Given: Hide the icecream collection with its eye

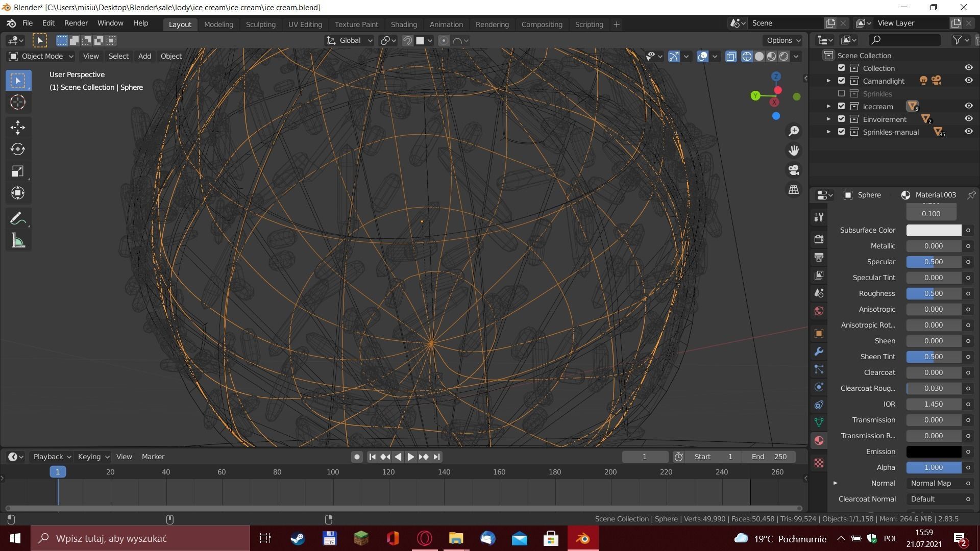Looking at the screenshot, I should (x=968, y=106).
